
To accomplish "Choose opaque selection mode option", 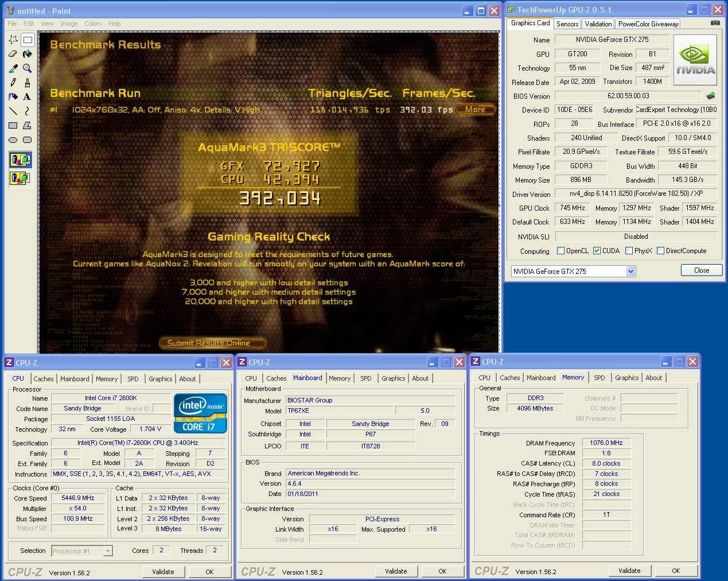I will coord(20,160).
